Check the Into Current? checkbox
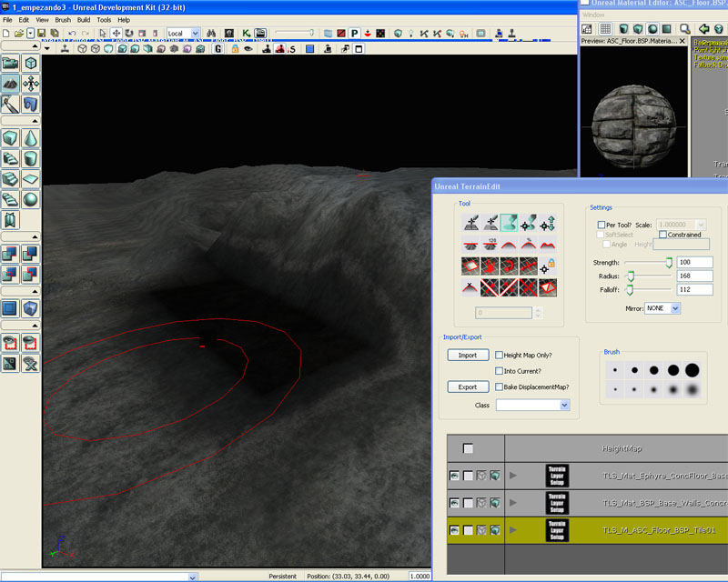Screen dimensions: 728x582 tap(499, 371)
